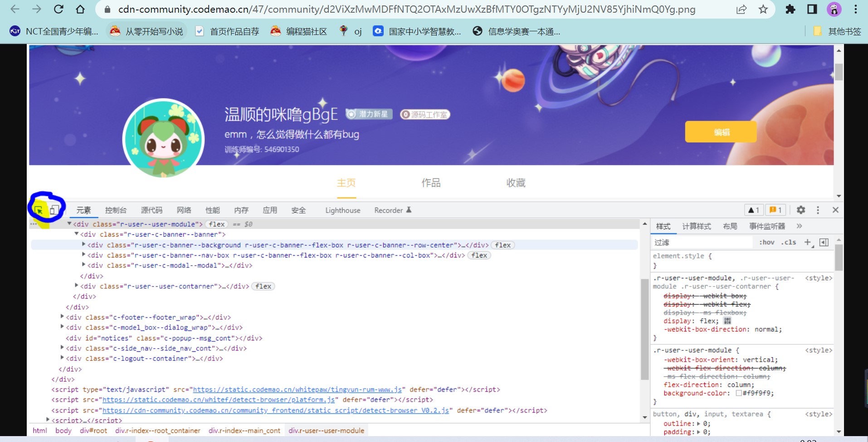The height and width of the screenshot is (442, 868).
Task: Select the 事件监听器 tab
Action: tap(767, 226)
